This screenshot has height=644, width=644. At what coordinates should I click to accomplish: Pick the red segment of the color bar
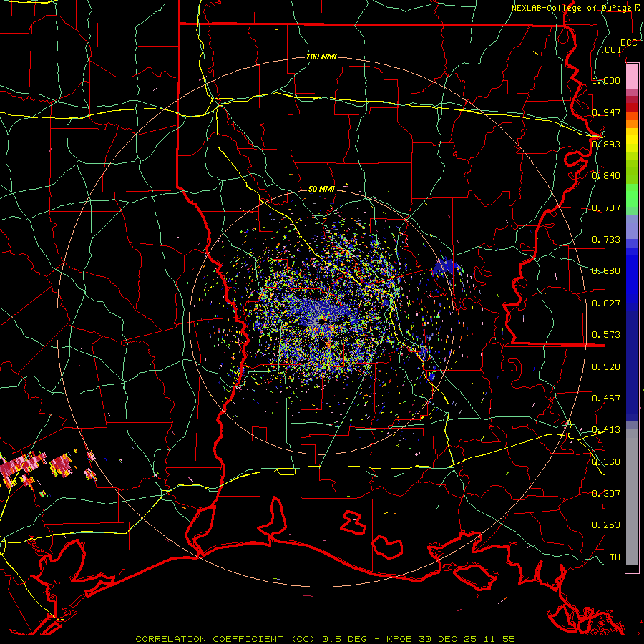[x=632, y=107]
